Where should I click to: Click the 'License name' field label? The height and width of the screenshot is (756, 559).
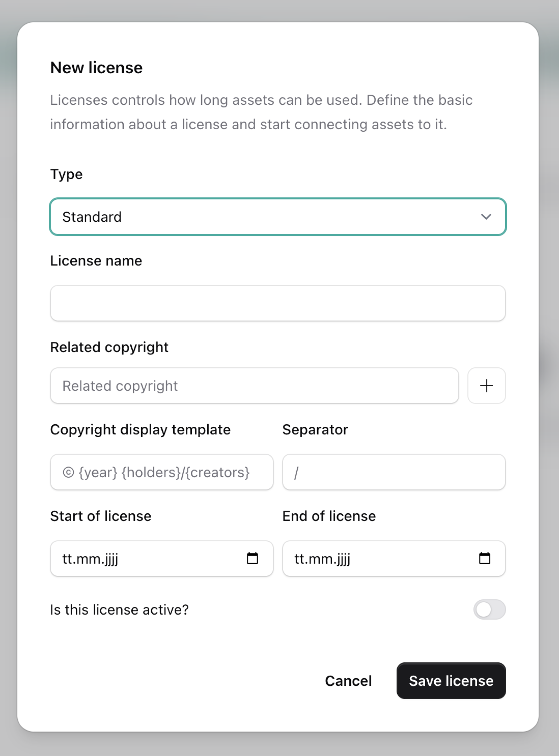click(96, 261)
